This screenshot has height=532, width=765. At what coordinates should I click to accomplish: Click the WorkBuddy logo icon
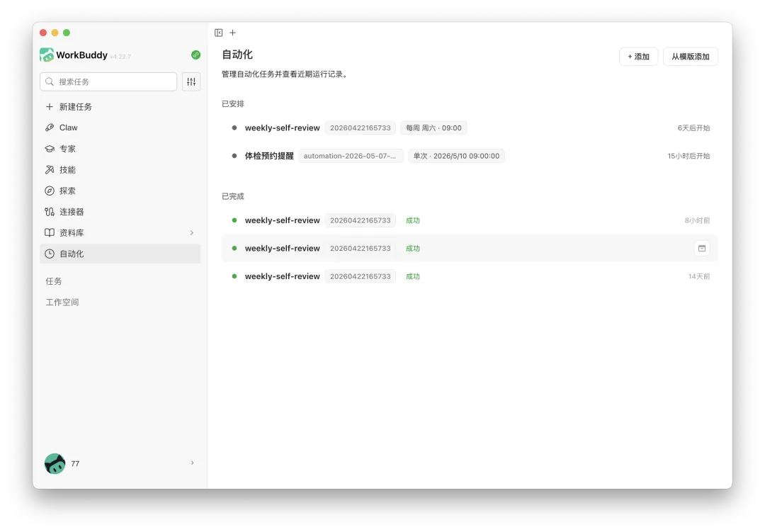[x=47, y=55]
